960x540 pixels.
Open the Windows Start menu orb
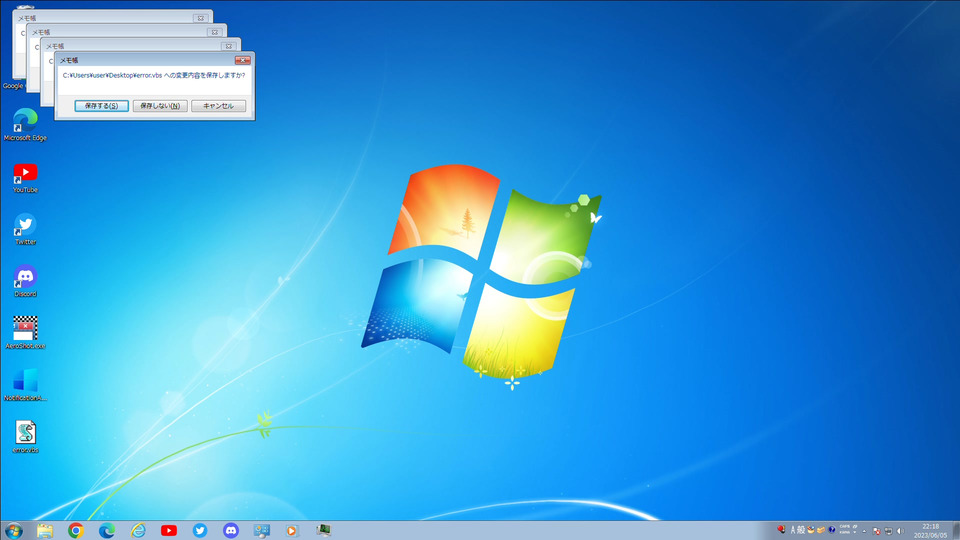[x=13, y=530]
